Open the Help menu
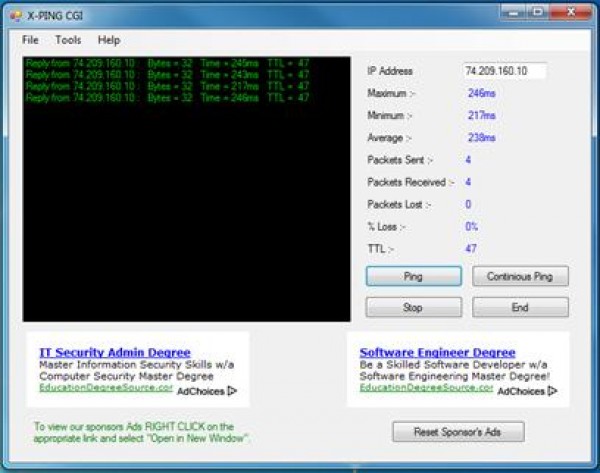This screenshot has height=473, width=600. [x=109, y=40]
